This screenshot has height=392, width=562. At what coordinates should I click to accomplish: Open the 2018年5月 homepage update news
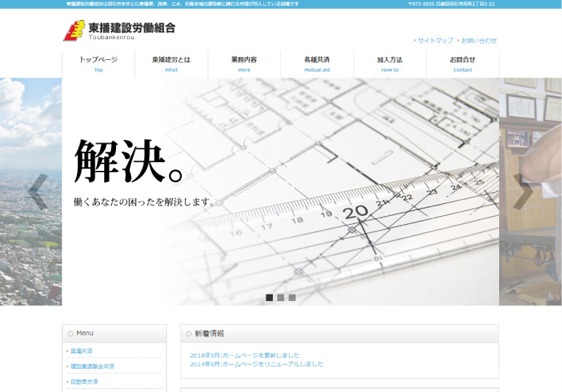click(245, 355)
